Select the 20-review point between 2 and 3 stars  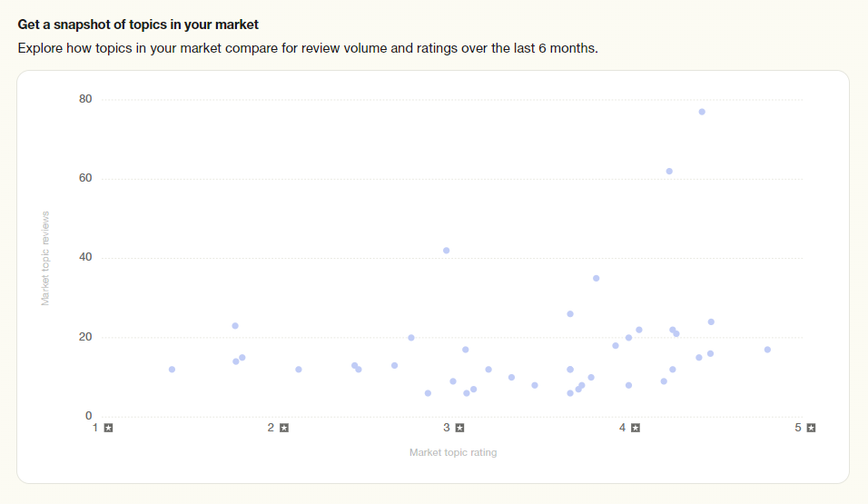coord(411,337)
